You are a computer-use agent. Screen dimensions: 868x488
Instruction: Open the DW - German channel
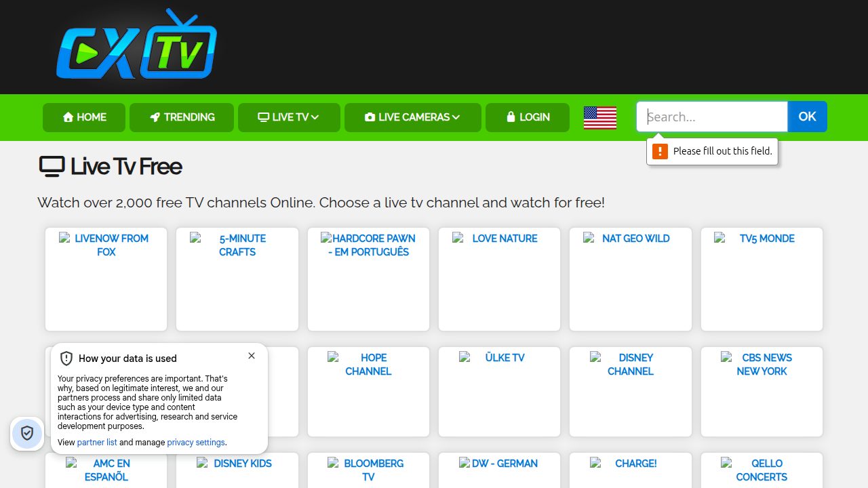click(x=500, y=470)
